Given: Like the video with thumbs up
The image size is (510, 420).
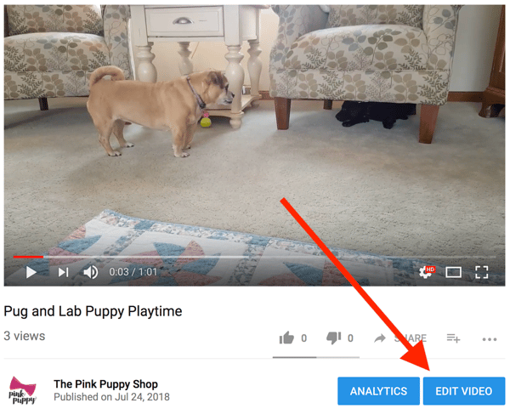Looking at the screenshot, I should (x=286, y=338).
